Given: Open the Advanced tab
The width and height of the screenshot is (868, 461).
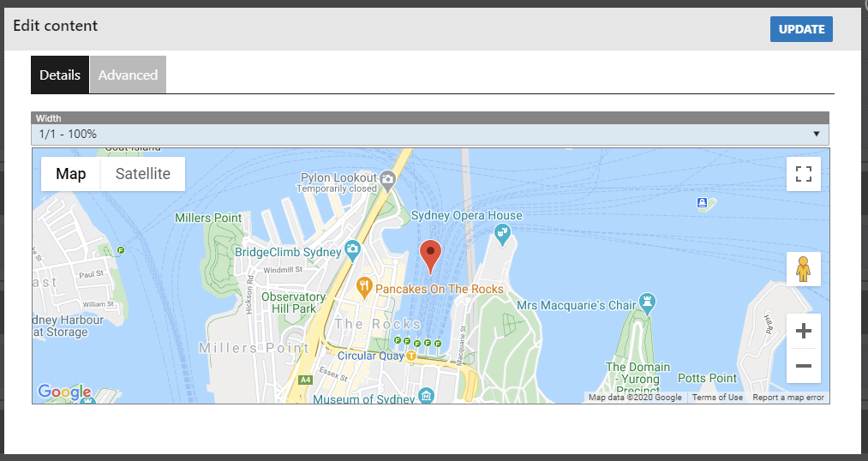Looking at the screenshot, I should pyautogui.click(x=128, y=75).
